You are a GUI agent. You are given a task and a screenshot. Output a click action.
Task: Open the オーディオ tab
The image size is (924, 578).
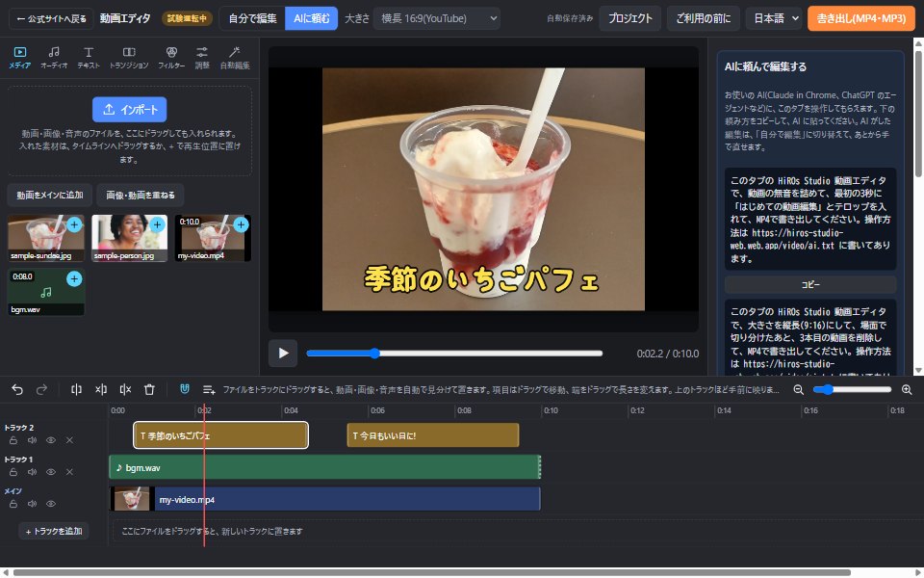[x=54, y=58]
